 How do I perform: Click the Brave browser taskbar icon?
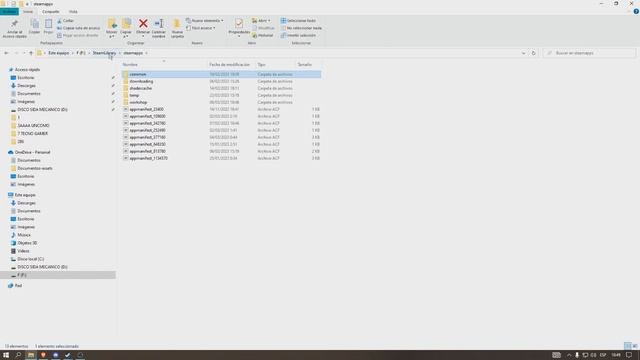click(43, 355)
